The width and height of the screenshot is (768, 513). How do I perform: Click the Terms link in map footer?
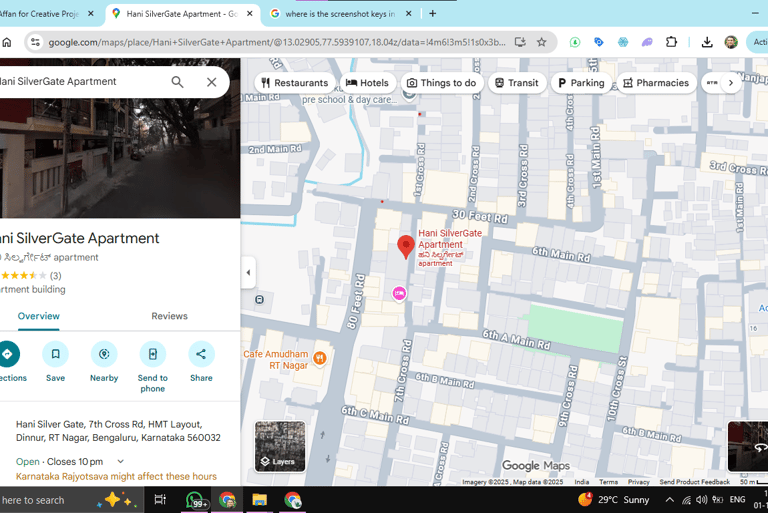point(608,482)
